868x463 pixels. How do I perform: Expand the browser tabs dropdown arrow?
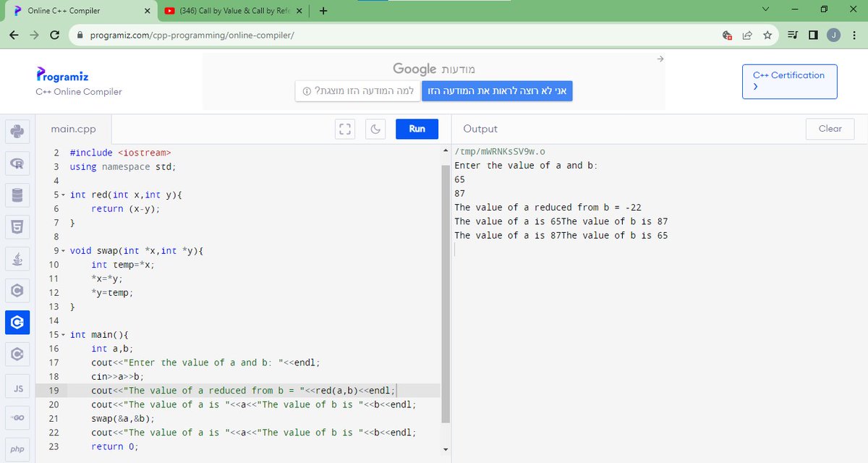pos(765,9)
